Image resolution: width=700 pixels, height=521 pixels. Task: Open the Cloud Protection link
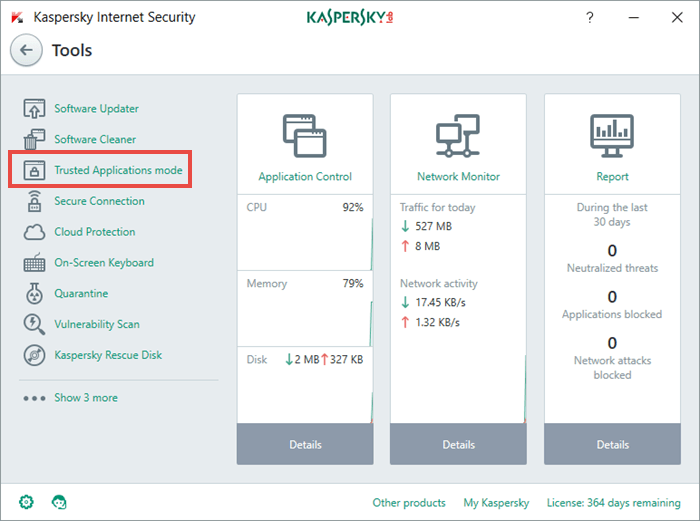[x=95, y=232]
